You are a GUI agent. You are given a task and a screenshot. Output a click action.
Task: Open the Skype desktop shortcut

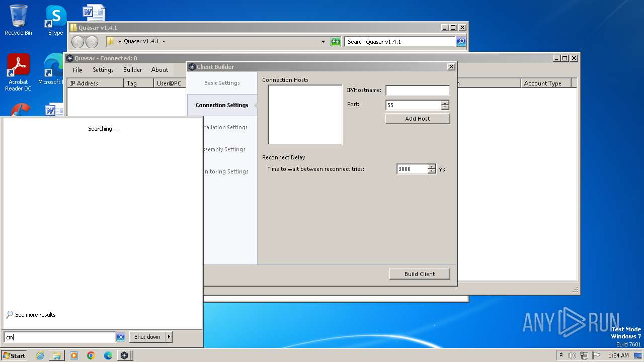pyautogui.click(x=55, y=20)
